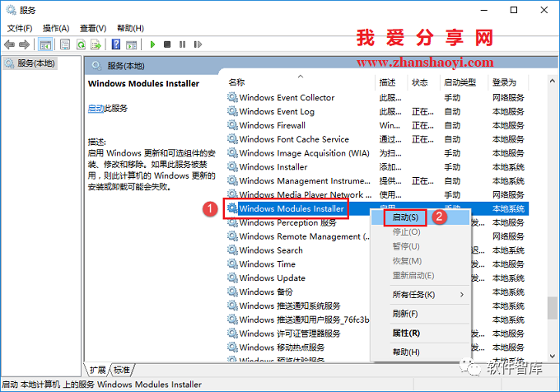Screen dimensions: 560x392
Task: Toggle the action pane toolbar icon
Action: 131,44
